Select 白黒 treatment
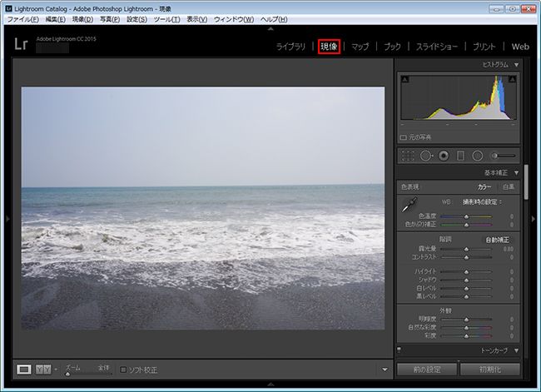The width and height of the screenshot is (541, 392). tap(509, 186)
